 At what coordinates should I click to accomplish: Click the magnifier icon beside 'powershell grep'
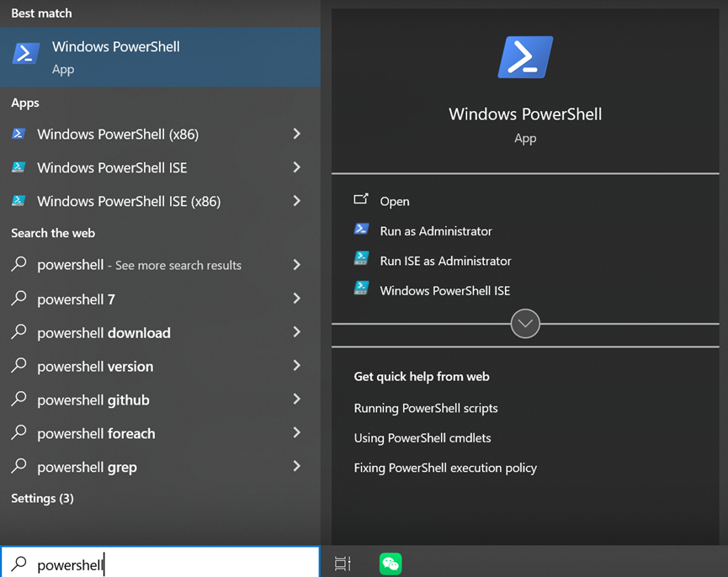click(x=19, y=466)
